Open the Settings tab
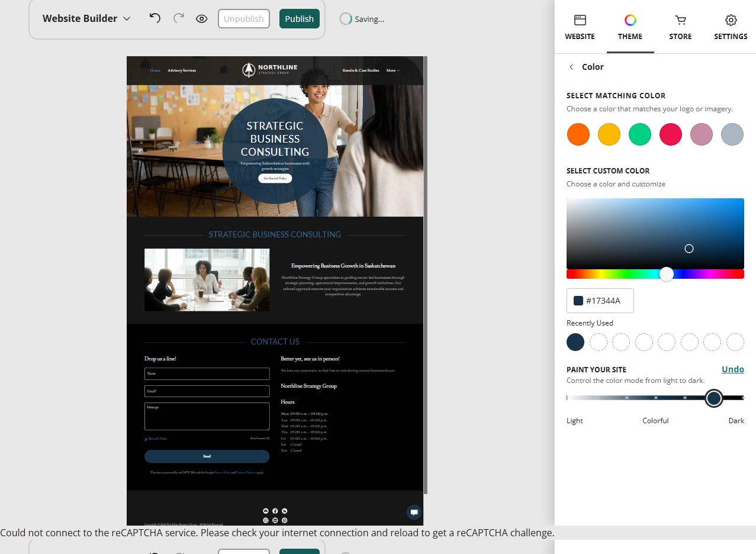 (731, 27)
